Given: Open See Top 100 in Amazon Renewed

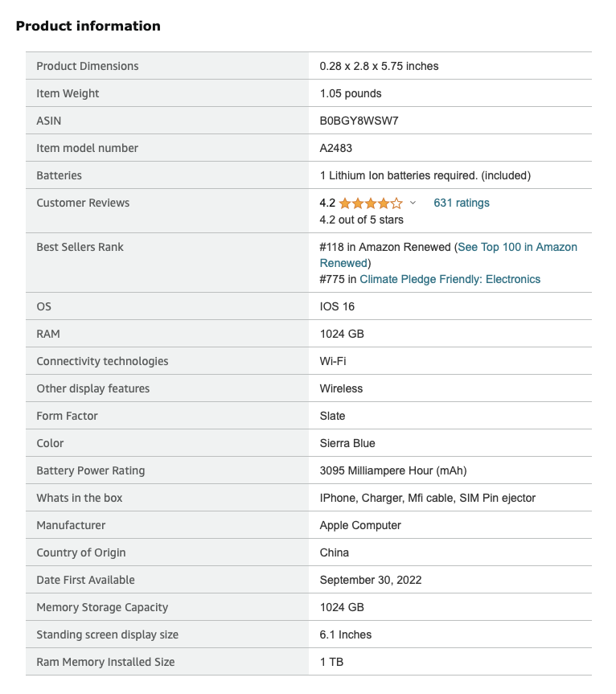Looking at the screenshot, I should [x=517, y=248].
